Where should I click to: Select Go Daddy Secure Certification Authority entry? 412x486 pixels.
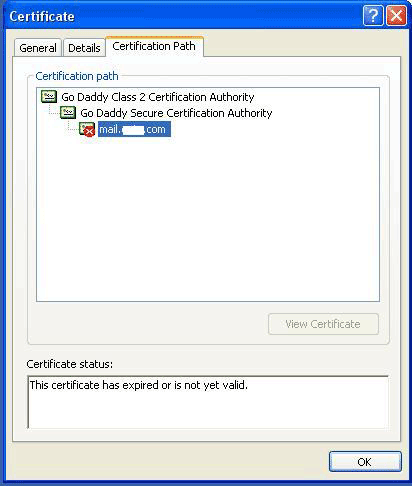click(x=176, y=113)
